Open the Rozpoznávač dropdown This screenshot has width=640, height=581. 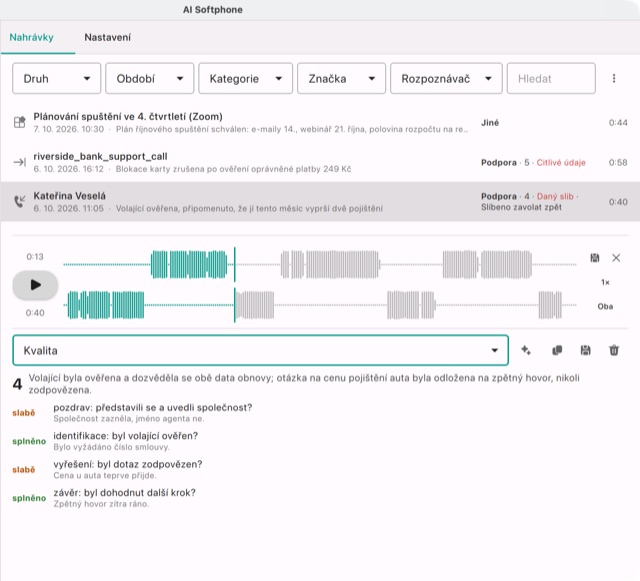tap(446, 78)
